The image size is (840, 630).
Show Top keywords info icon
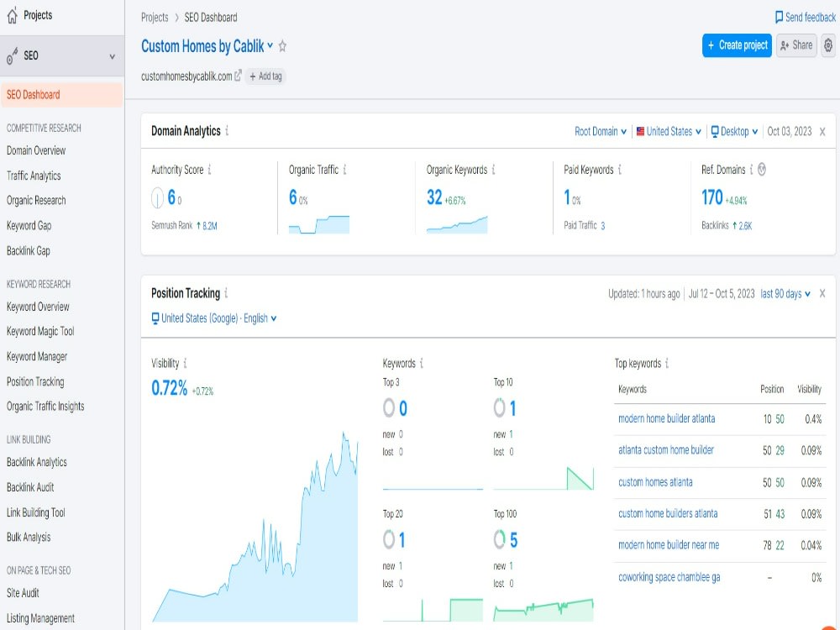(x=667, y=363)
